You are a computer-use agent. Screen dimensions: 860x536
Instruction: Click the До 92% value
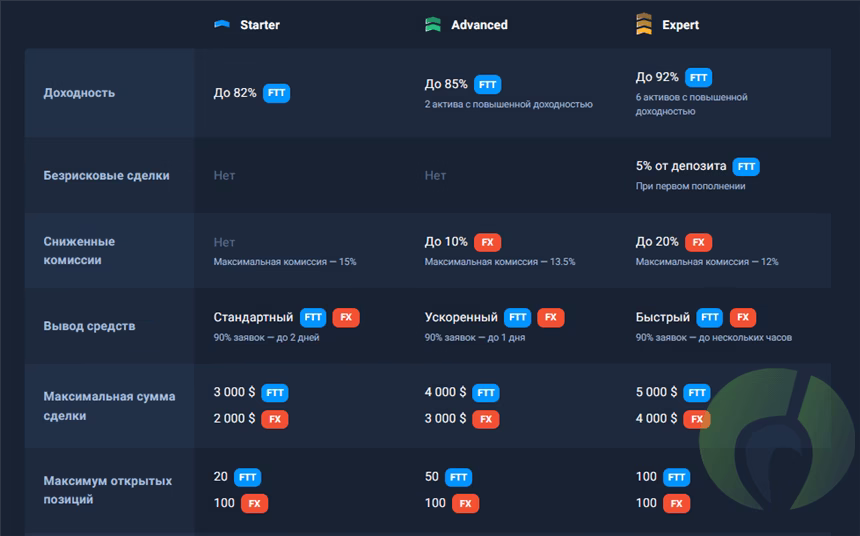pos(657,77)
